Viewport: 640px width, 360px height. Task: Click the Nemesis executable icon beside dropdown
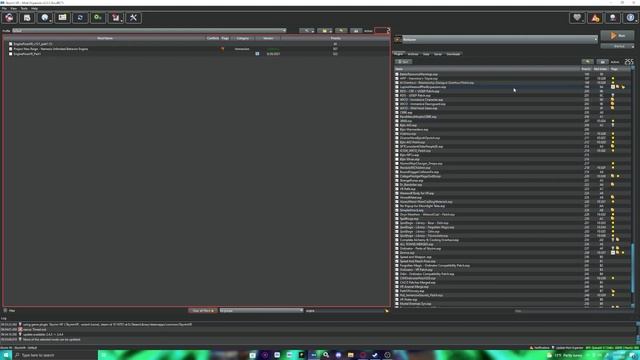pyautogui.click(x=398, y=40)
